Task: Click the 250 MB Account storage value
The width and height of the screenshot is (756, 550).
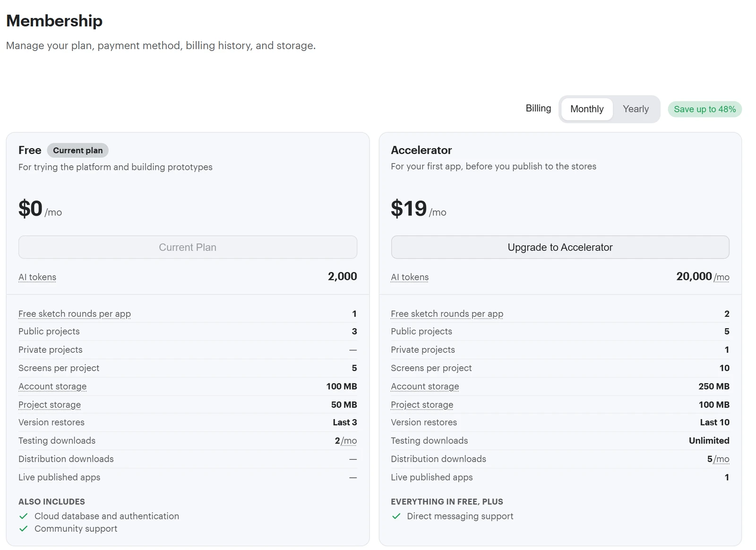Action: [714, 386]
